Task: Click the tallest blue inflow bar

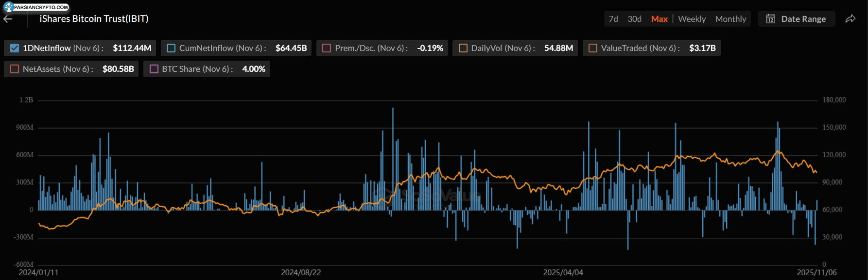Action: 393,159
